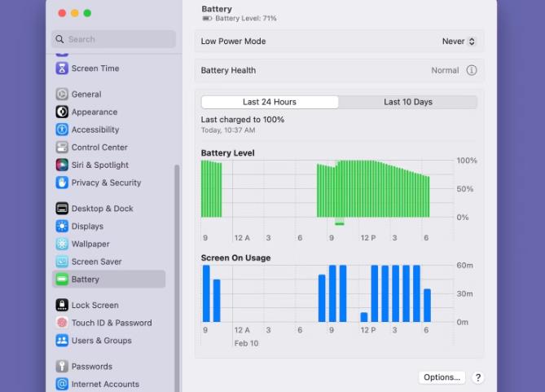
Task: Select Desktop & Dock label
Action: pos(103,209)
